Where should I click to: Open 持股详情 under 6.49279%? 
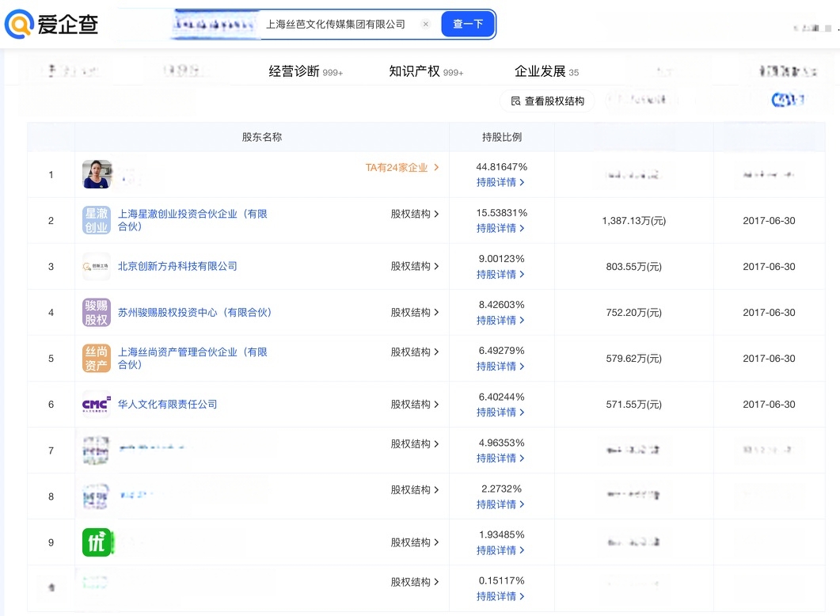(x=500, y=367)
